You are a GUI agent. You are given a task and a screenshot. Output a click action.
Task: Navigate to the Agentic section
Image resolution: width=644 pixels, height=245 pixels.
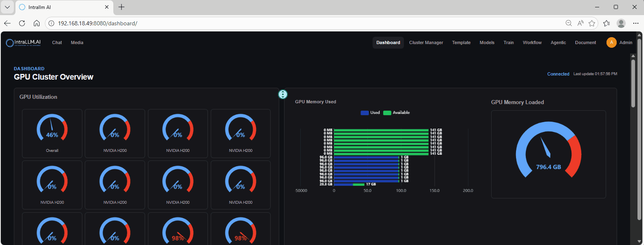click(x=558, y=42)
